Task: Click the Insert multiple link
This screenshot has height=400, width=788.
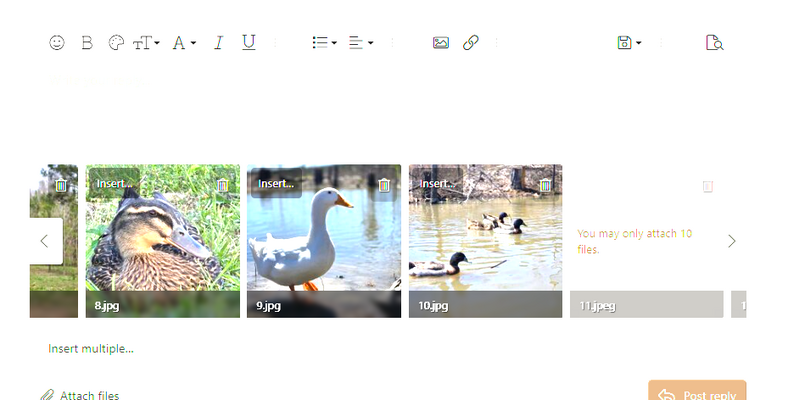Action: pyautogui.click(x=91, y=349)
